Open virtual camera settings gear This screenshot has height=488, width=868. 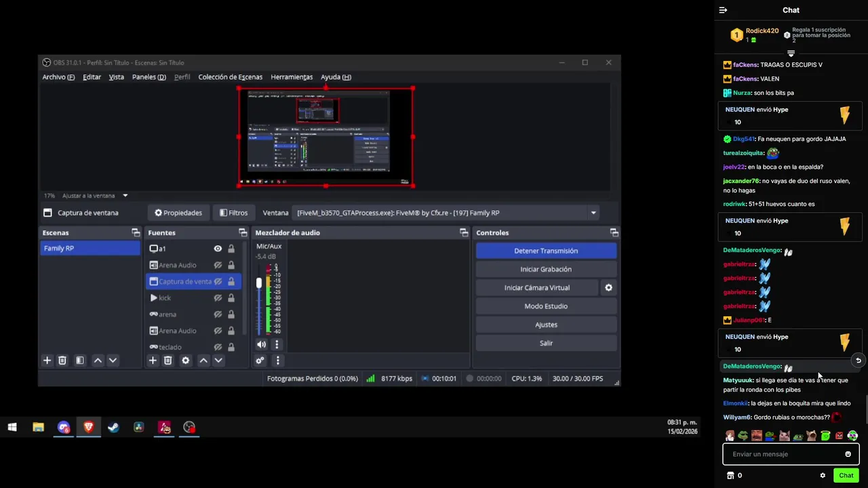pyautogui.click(x=608, y=287)
